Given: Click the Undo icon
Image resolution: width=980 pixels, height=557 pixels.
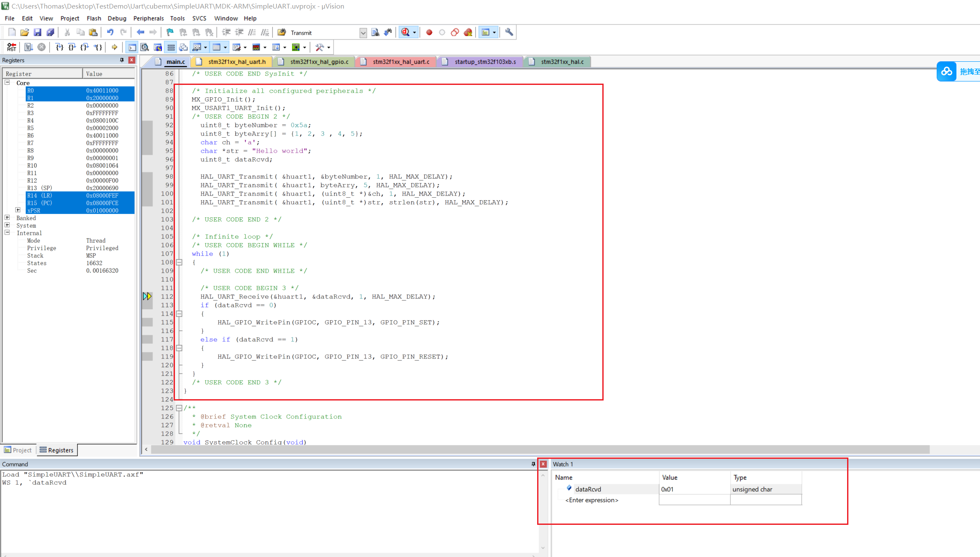Looking at the screenshot, I should click(x=110, y=33).
